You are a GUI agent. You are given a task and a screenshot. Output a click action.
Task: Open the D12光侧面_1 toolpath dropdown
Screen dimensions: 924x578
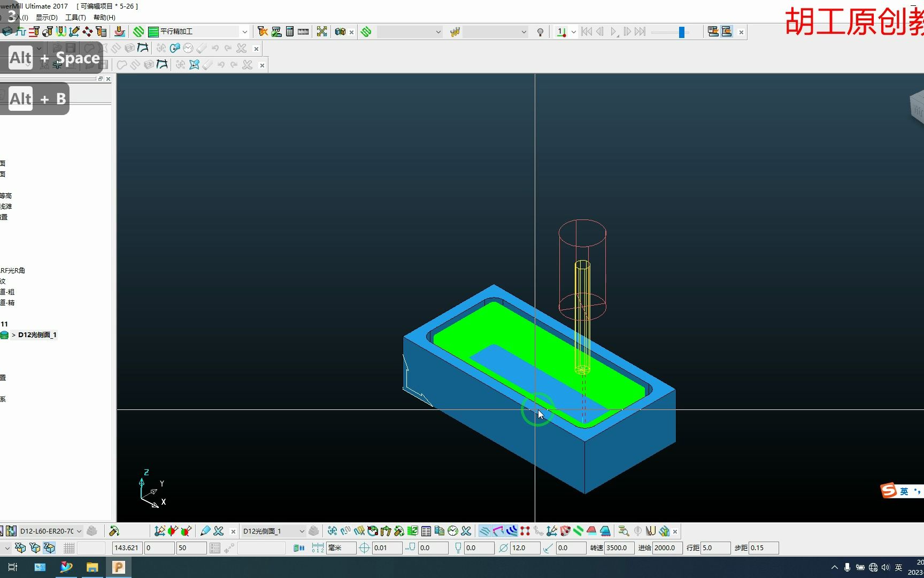tap(302, 531)
